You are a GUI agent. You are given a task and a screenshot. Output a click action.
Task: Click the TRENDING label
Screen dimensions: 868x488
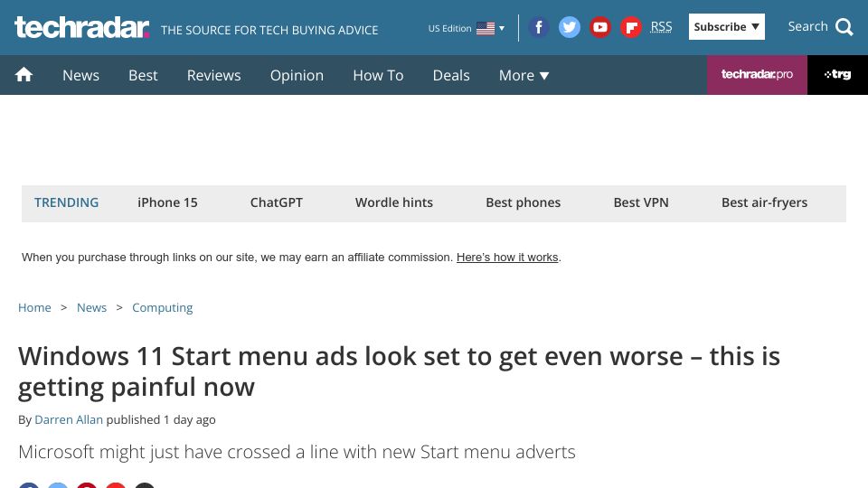(66, 202)
